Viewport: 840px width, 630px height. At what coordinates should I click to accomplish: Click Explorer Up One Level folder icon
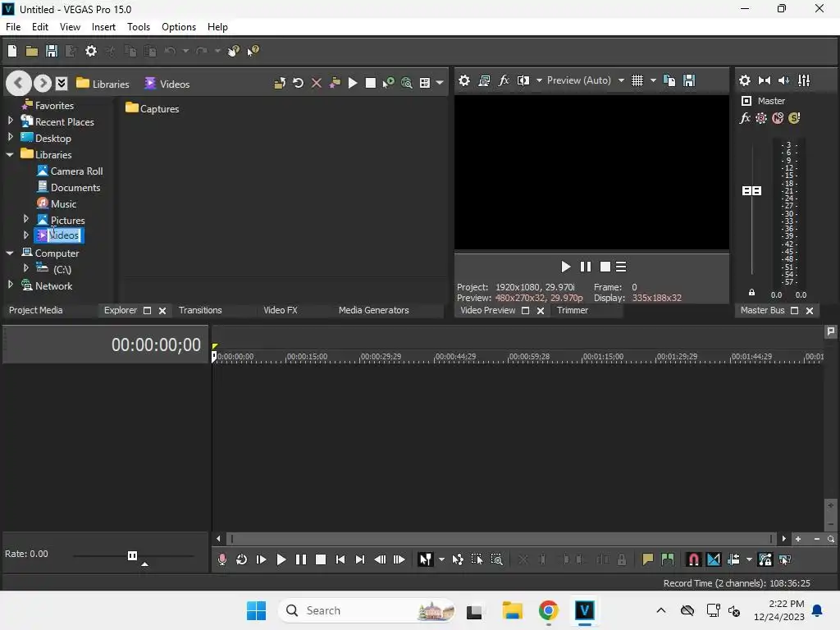click(x=280, y=83)
